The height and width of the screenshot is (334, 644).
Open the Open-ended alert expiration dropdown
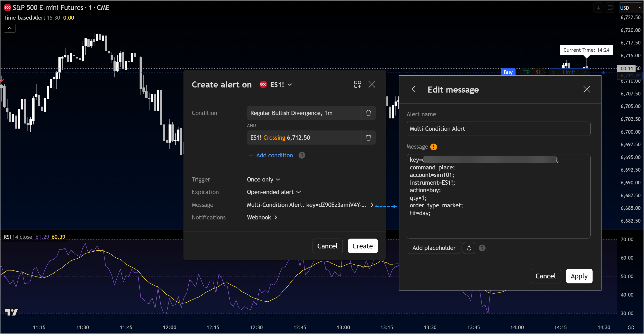tap(274, 192)
